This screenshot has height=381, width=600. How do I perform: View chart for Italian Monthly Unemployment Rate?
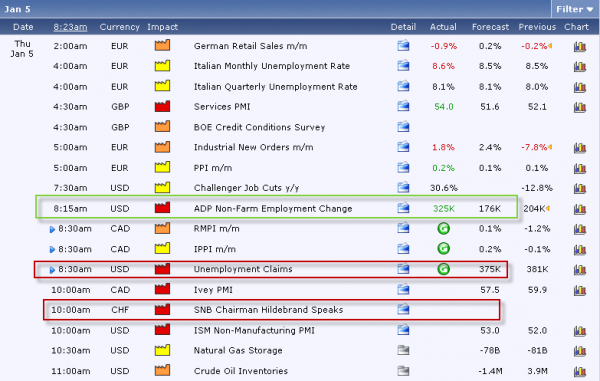(580, 67)
